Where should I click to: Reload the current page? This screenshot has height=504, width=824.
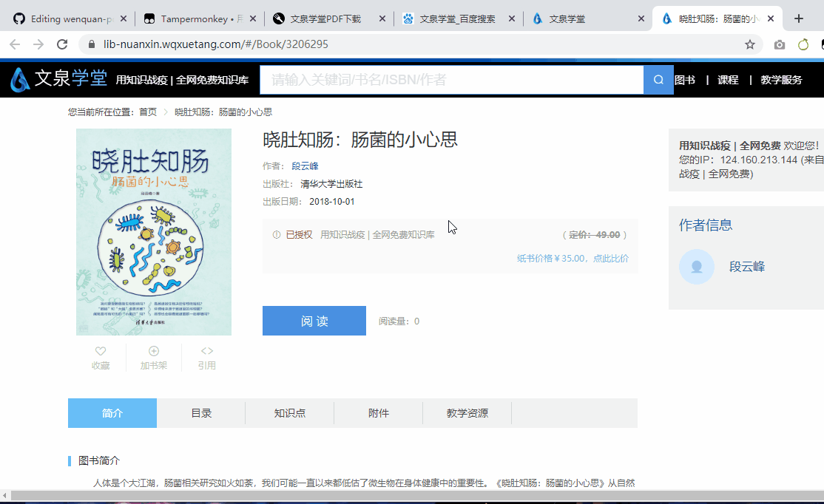pyautogui.click(x=62, y=44)
